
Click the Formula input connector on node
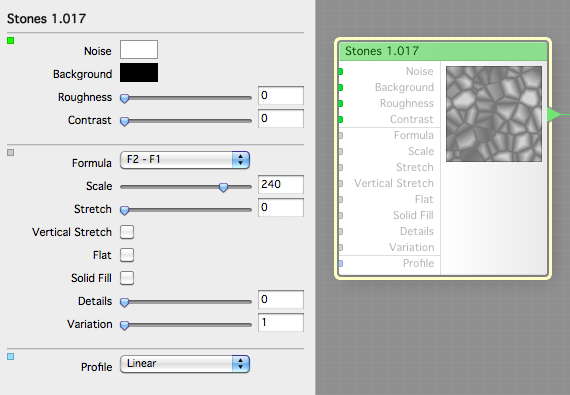tap(341, 136)
